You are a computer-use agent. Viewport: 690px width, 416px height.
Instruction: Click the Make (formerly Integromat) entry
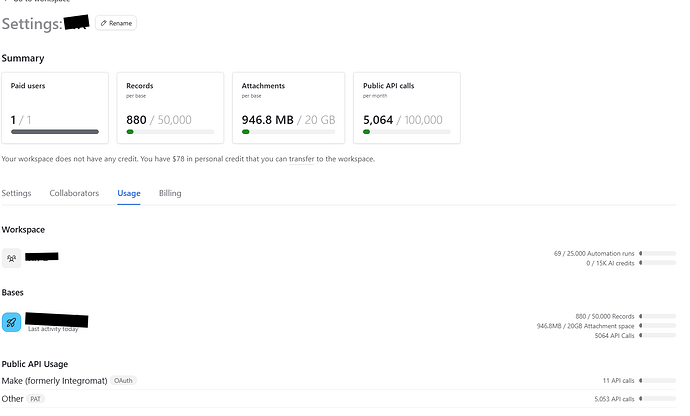(54, 381)
